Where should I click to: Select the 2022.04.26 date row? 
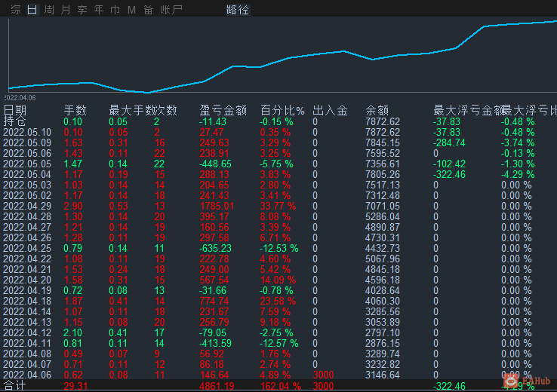[27, 237]
